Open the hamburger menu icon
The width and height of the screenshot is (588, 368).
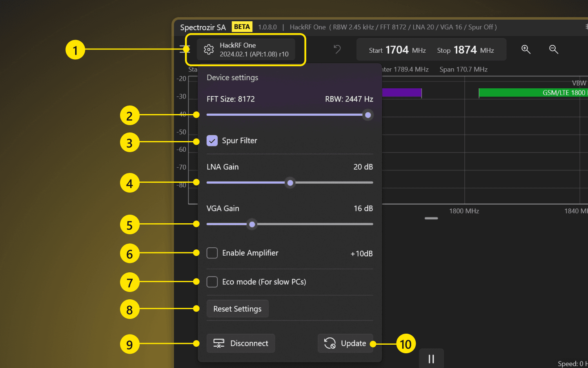pos(184,49)
